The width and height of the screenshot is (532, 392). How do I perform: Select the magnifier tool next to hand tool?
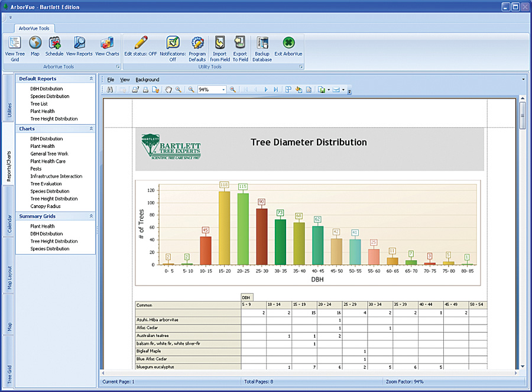click(178, 90)
